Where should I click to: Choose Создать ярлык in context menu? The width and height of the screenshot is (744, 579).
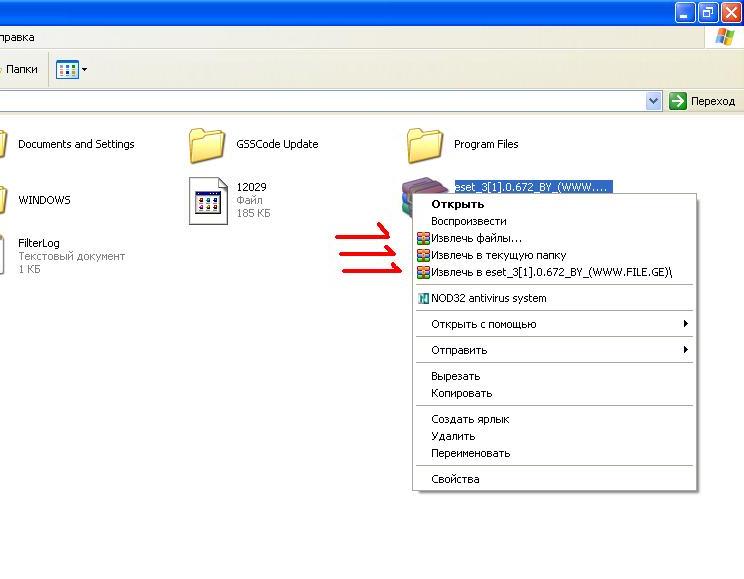tap(554, 420)
